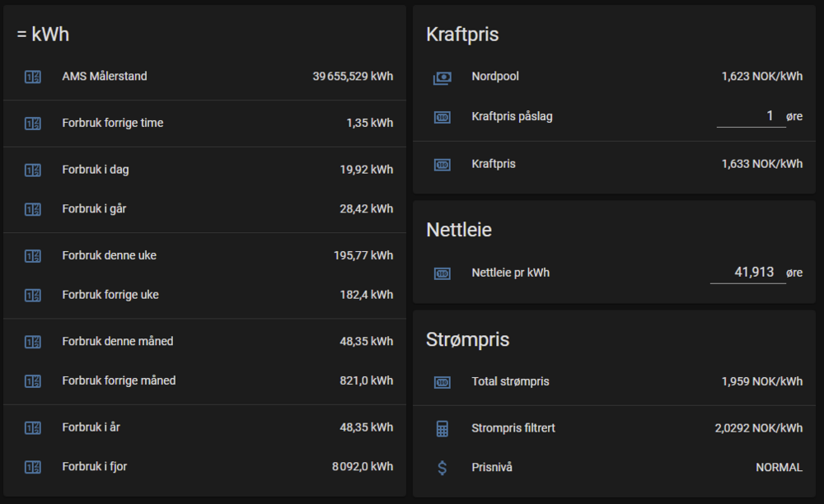Click the AMS Målerstand meter icon
Screen dimensions: 824x504
coord(32,77)
